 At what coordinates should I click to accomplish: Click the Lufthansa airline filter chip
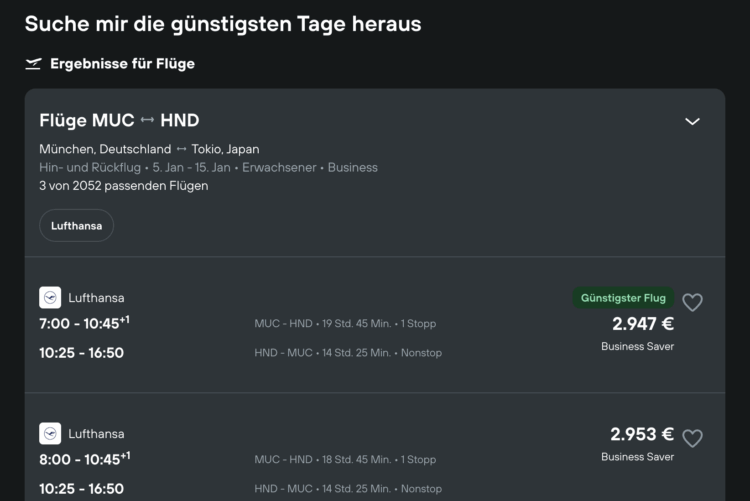pos(77,226)
